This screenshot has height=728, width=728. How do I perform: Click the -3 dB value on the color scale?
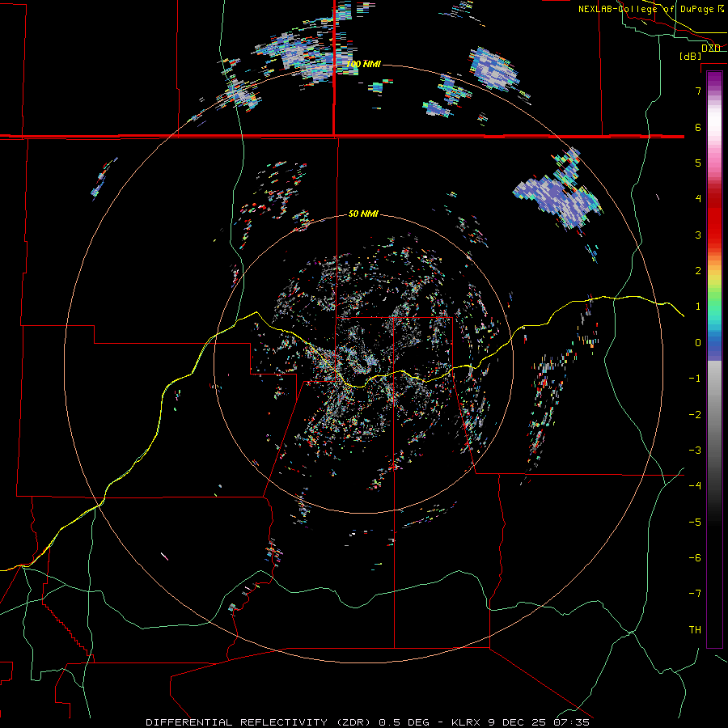[695, 450]
